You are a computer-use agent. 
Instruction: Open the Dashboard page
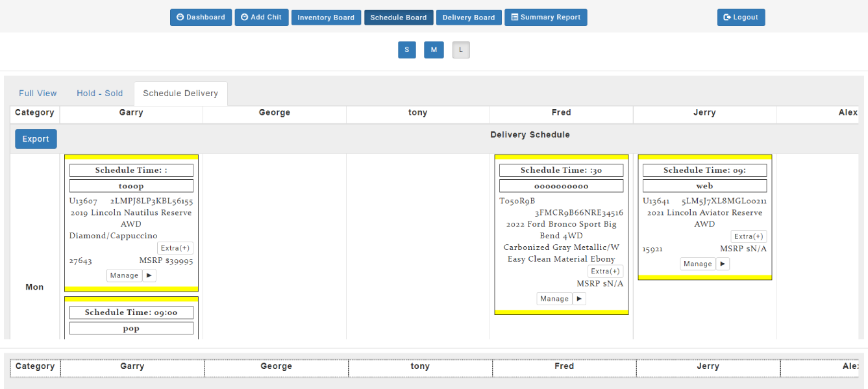click(201, 18)
